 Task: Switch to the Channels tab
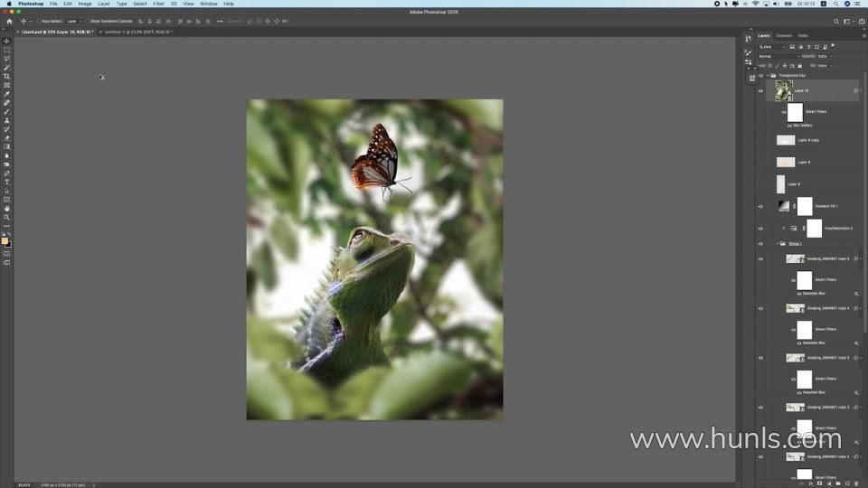tap(784, 35)
